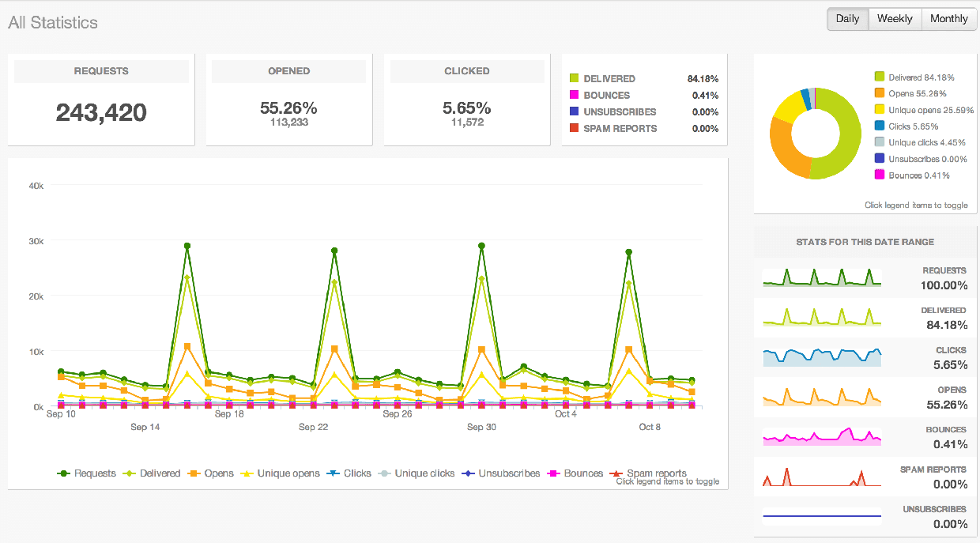
Task: Switch to the Monthly view tab
Action: point(948,18)
